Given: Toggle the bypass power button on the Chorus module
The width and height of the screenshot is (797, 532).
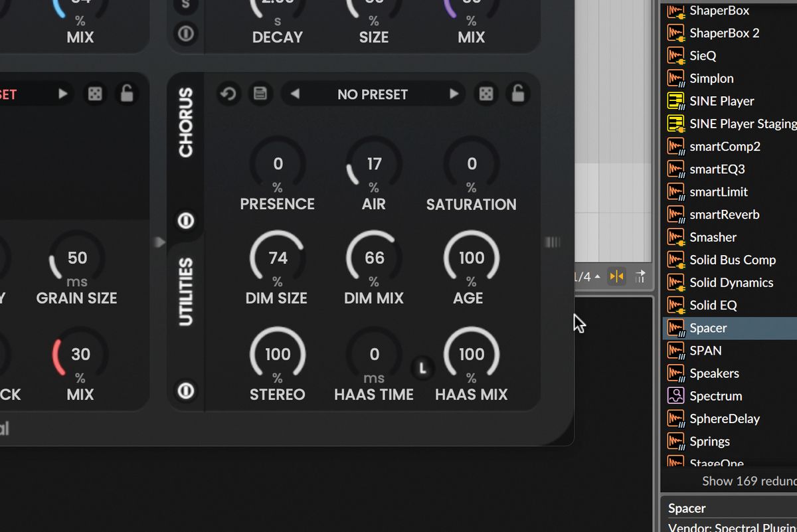Looking at the screenshot, I should tap(185, 222).
